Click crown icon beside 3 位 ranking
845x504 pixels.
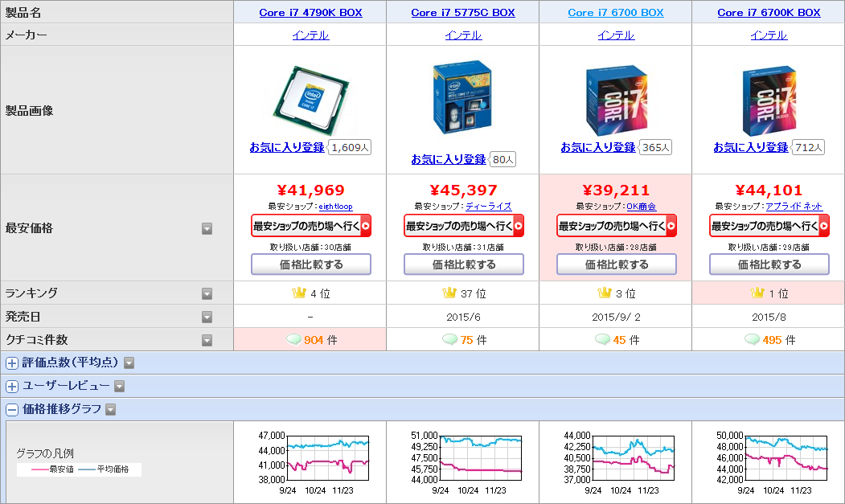(605, 293)
